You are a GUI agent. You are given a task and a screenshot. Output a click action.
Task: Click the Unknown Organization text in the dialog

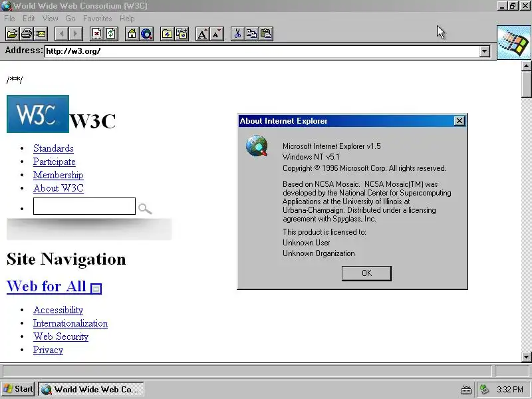(x=319, y=253)
